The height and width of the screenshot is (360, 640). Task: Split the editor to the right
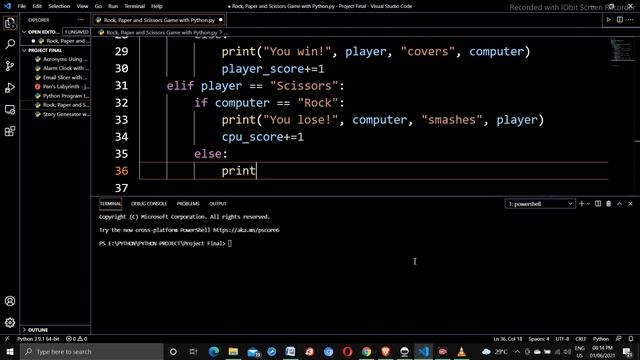[620, 20]
